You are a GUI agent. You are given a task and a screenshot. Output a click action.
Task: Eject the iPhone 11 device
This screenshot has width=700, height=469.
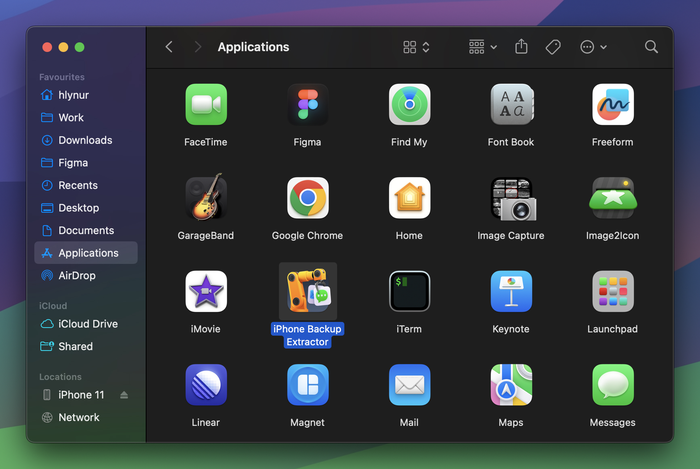click(124, 395)
